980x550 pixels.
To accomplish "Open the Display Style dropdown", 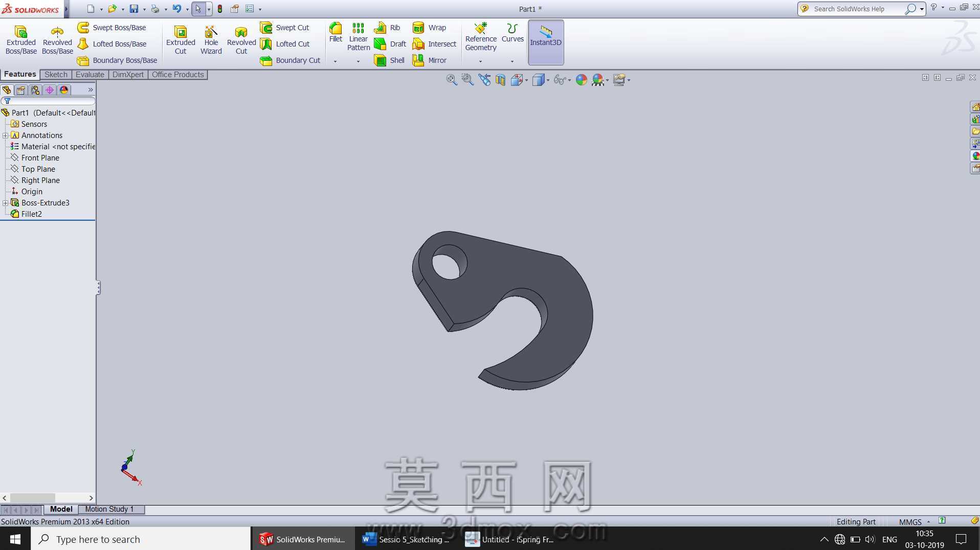I will click(x=548, y=80).
